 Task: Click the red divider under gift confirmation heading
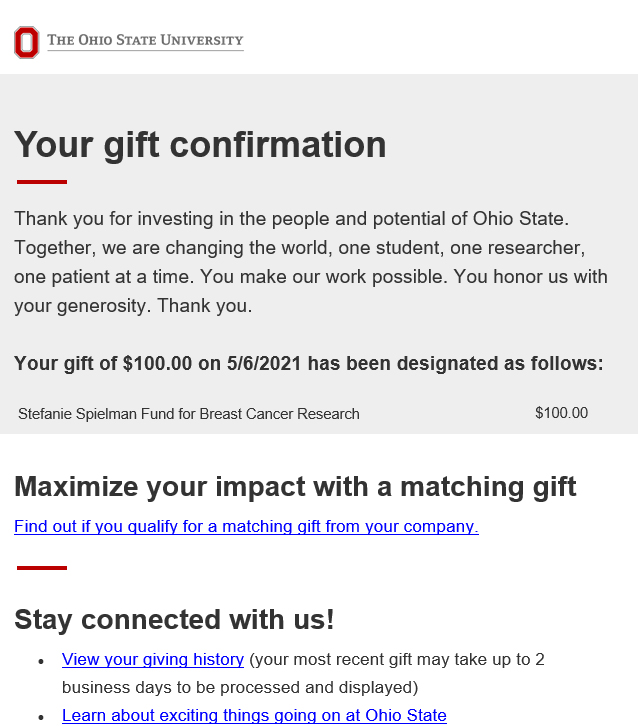click(42, 182)
